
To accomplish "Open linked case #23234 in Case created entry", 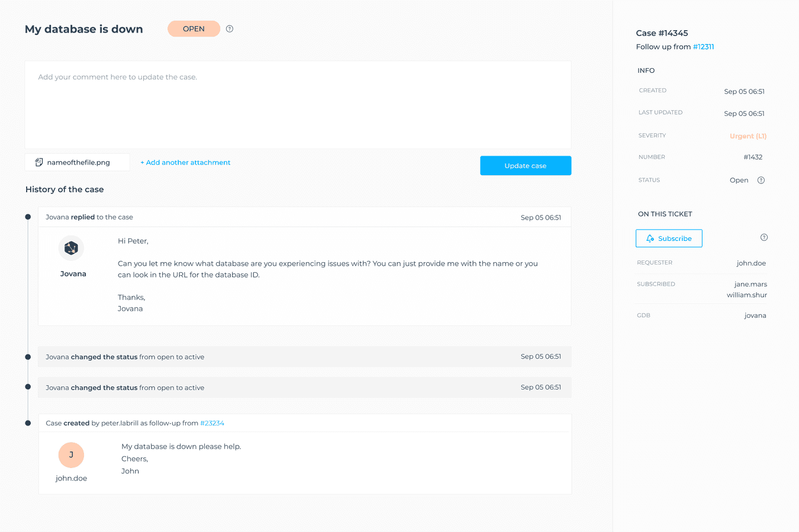I will point(211,423).
